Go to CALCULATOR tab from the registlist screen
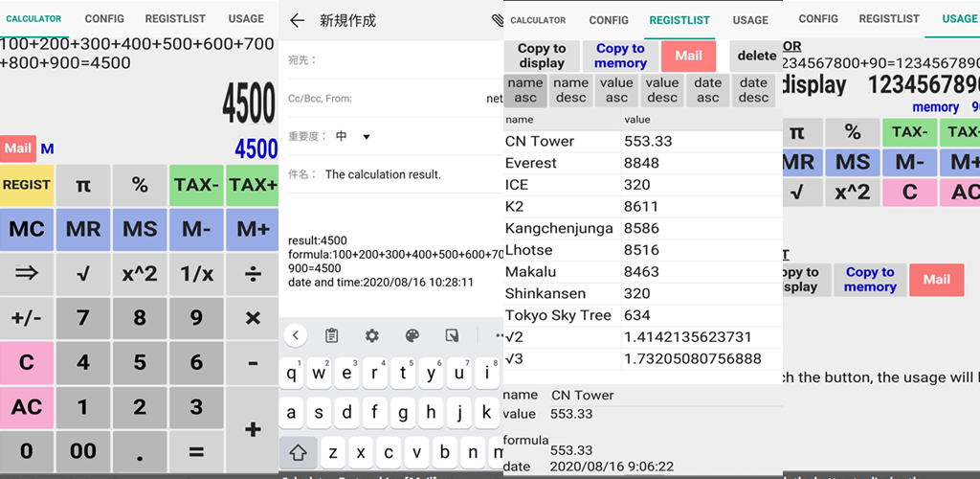 (x=538, y=20)
